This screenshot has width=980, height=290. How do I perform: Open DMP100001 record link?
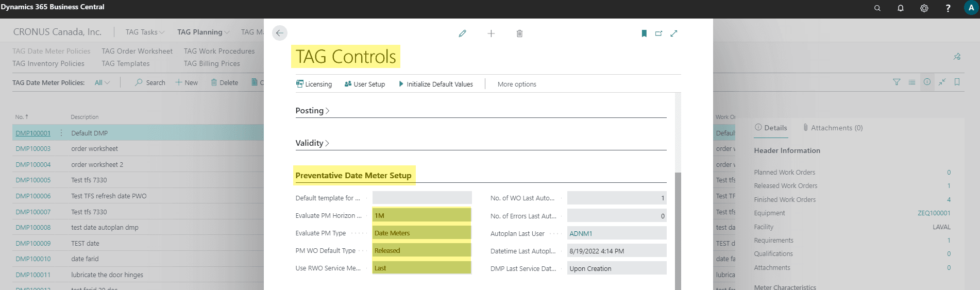click(33, 133)
